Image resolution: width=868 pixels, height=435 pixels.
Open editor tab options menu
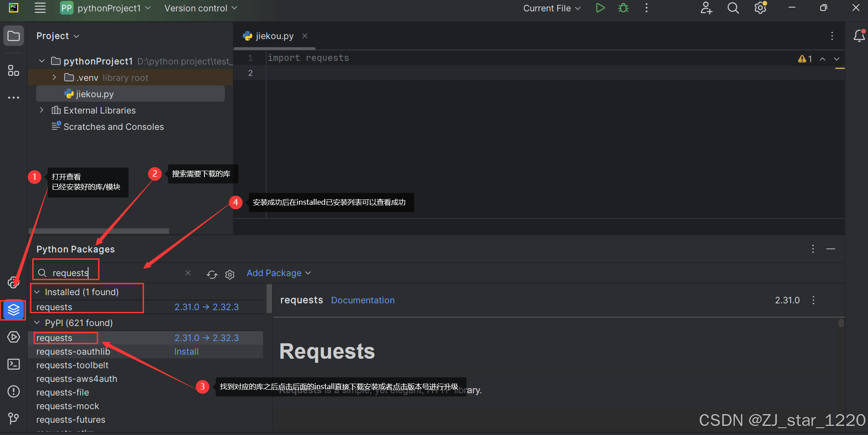[832, 36]
